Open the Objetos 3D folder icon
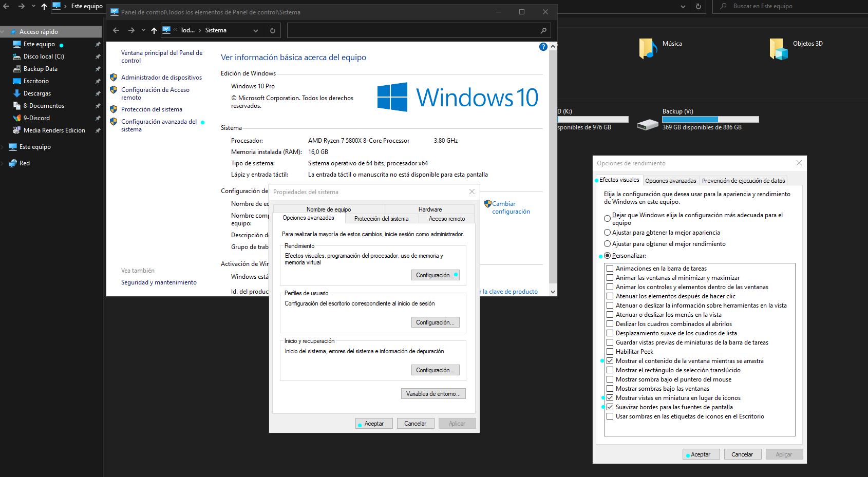The width and height of the screenshot is (868, 477). coord(779,49)
